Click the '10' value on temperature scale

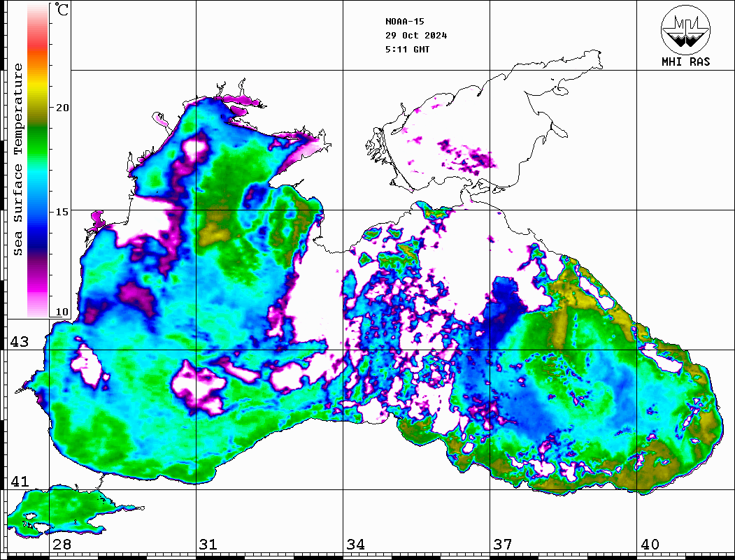click(62, 312)
